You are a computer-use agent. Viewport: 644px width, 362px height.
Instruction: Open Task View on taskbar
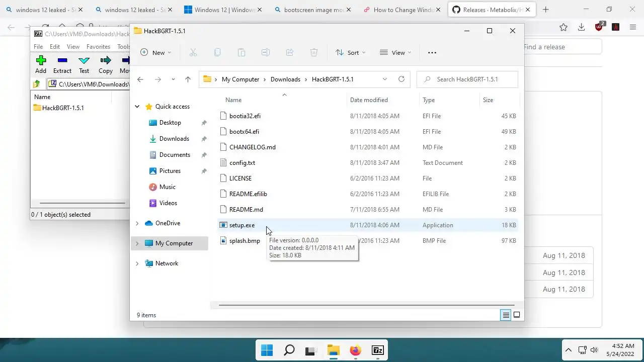(311, 350)
